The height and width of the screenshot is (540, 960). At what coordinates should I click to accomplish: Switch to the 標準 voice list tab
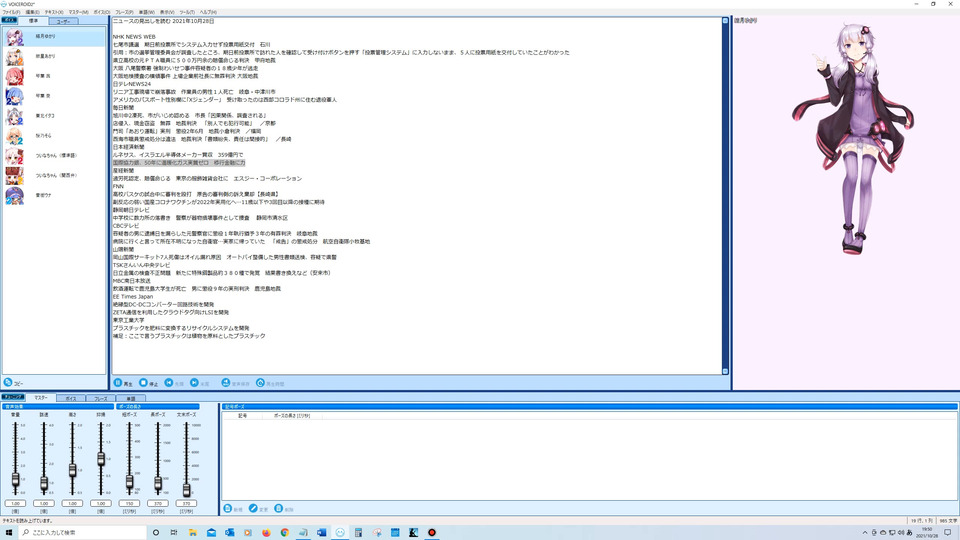33,21
